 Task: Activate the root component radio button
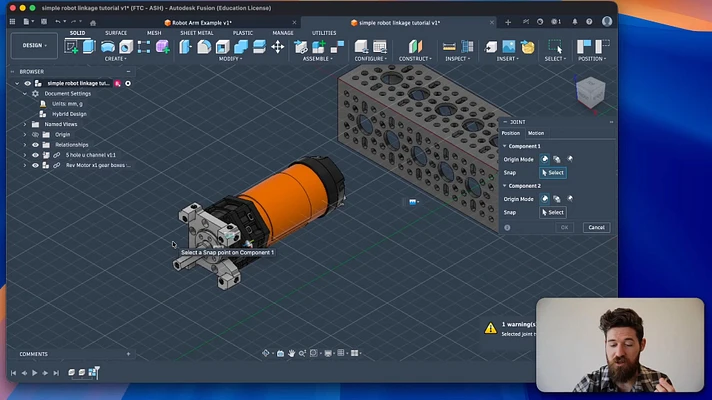[128, 84]
